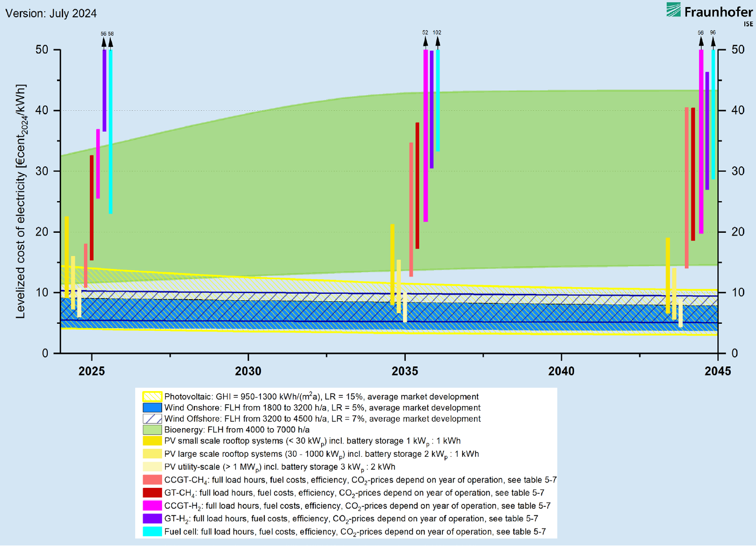
Task: Select the Bioenergy green legend swatch
Action: point(152,430)
